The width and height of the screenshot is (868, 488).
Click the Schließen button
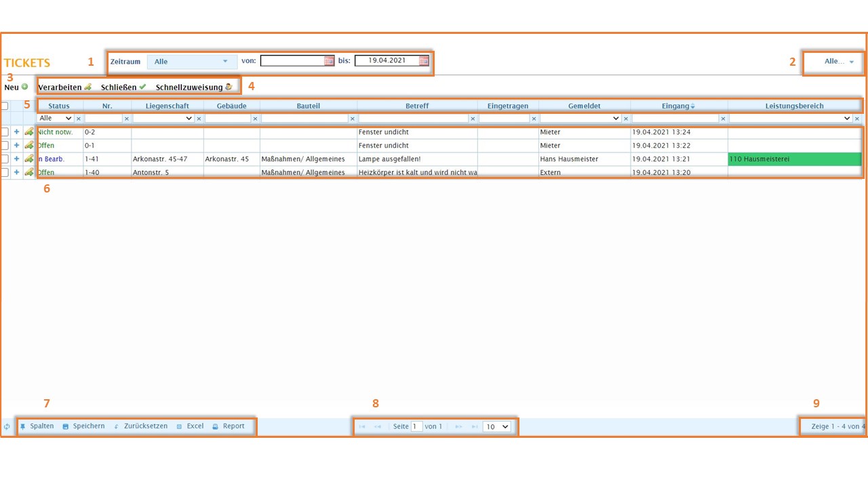(x=123, y=87)
